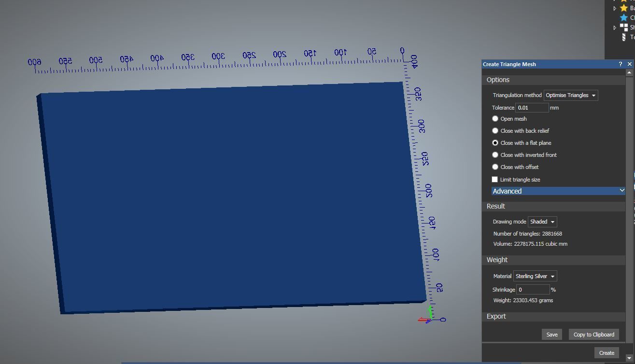Open the help question mark in dialog
The height and width of the screenshot is (364, 635).
coord(621,64)
